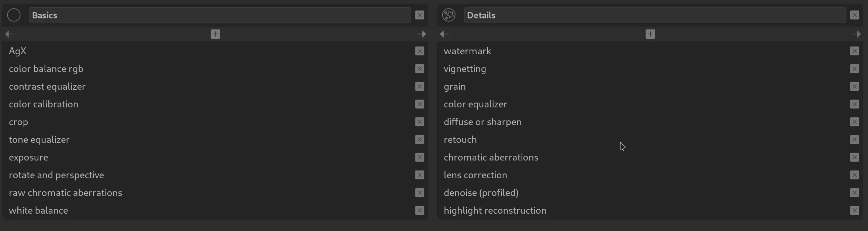
Task: Move Basics group to the left
Action: [x=10, y=34]
